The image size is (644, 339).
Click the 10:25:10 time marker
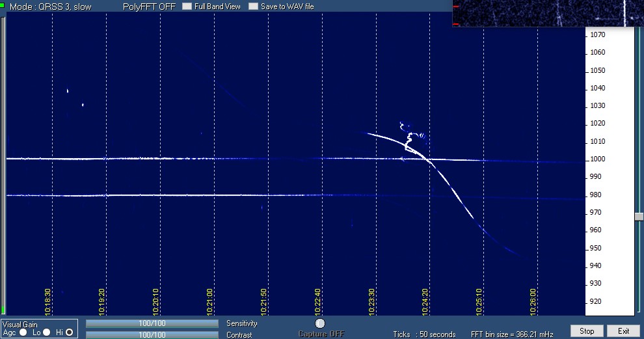point(479,302)
